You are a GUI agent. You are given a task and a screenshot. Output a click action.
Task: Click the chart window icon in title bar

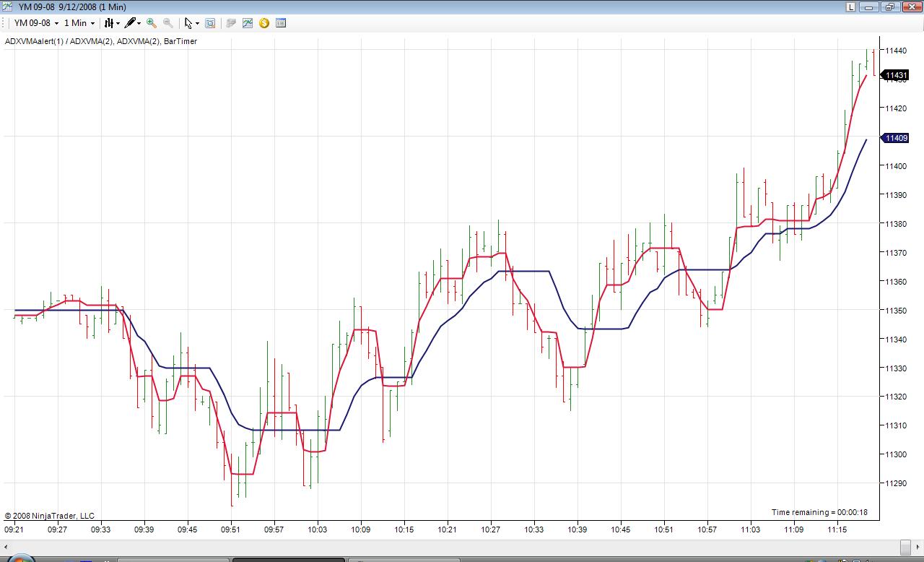pyautogui.click(x=7, y=7)
